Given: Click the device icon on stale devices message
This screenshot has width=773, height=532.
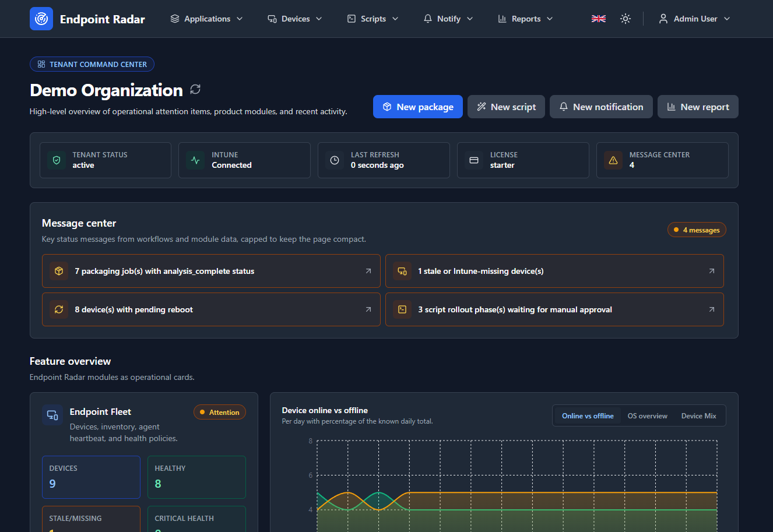Looking at the screenshot, I should [402, 271].
